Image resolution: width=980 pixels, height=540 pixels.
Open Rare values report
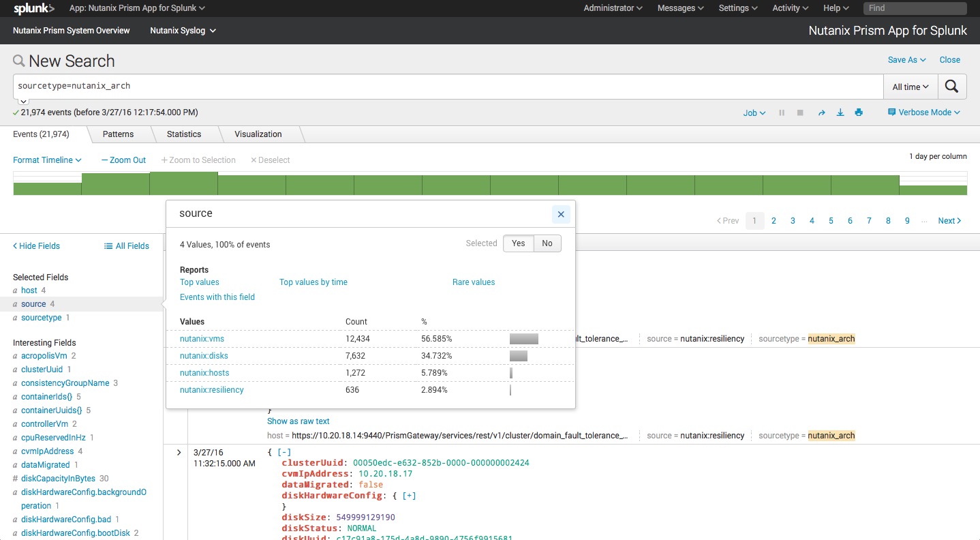click(x=474, y=282)
